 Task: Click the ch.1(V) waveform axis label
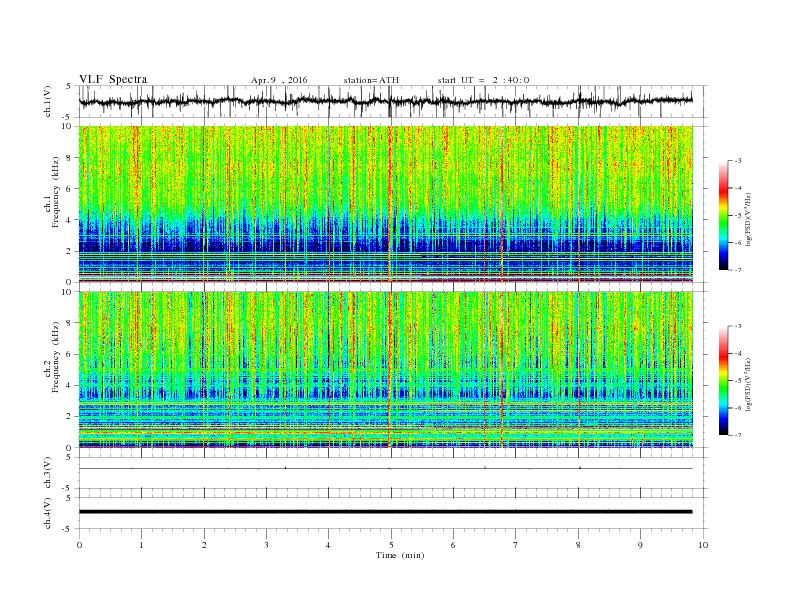tap(48, 101)
